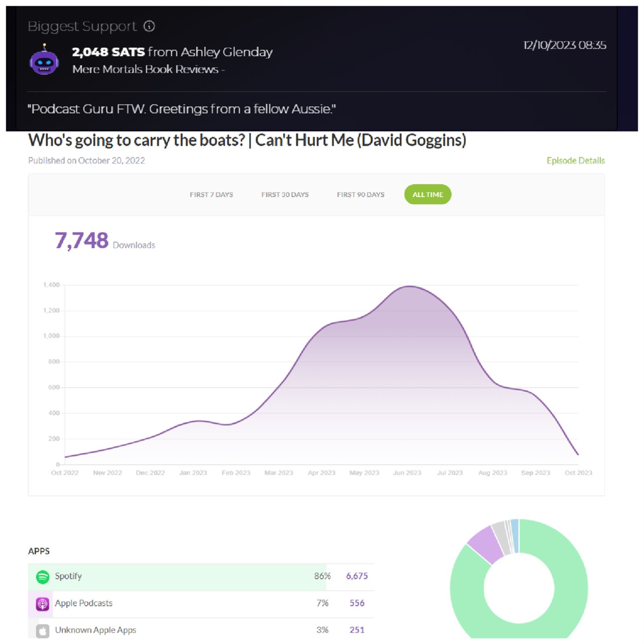The image size is (644, 644).
Task: Click the Sep 2023 x-axis label
Action: (535, 473)
